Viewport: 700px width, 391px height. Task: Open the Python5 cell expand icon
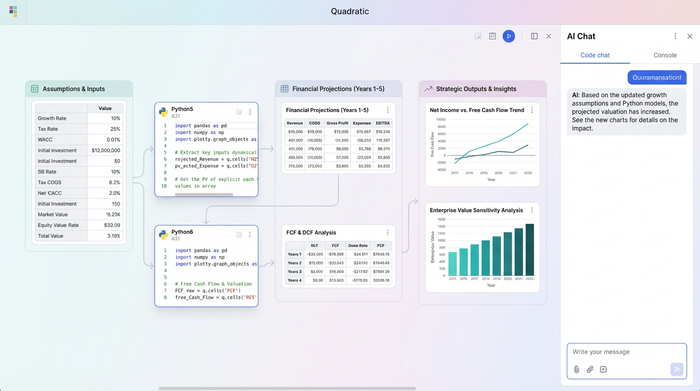pos(239,112)
